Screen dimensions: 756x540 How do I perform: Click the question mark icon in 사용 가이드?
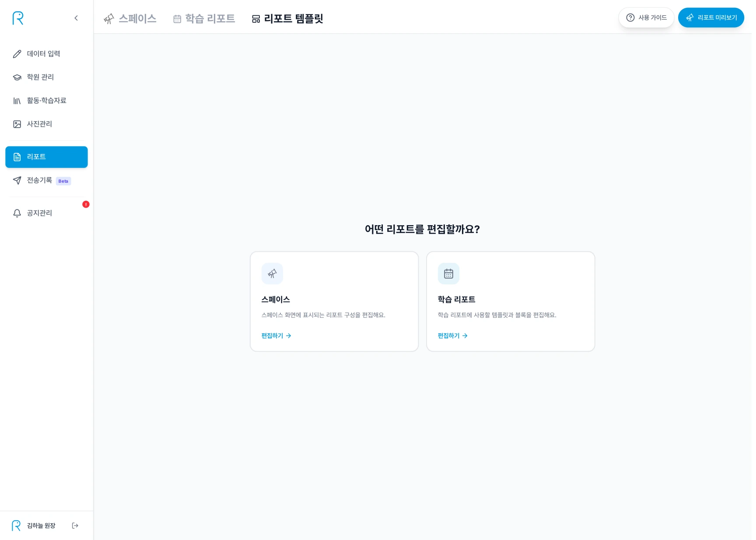pyautogui.click(x=630, y=17)
